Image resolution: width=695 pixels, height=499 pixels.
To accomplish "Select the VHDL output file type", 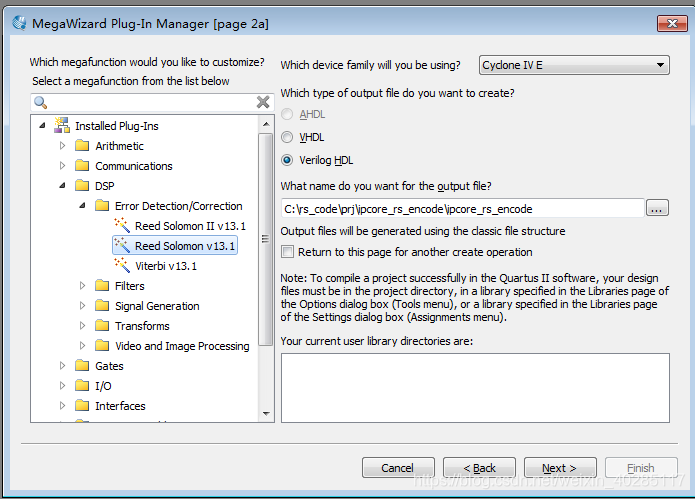I will click(x=287, y=137).
